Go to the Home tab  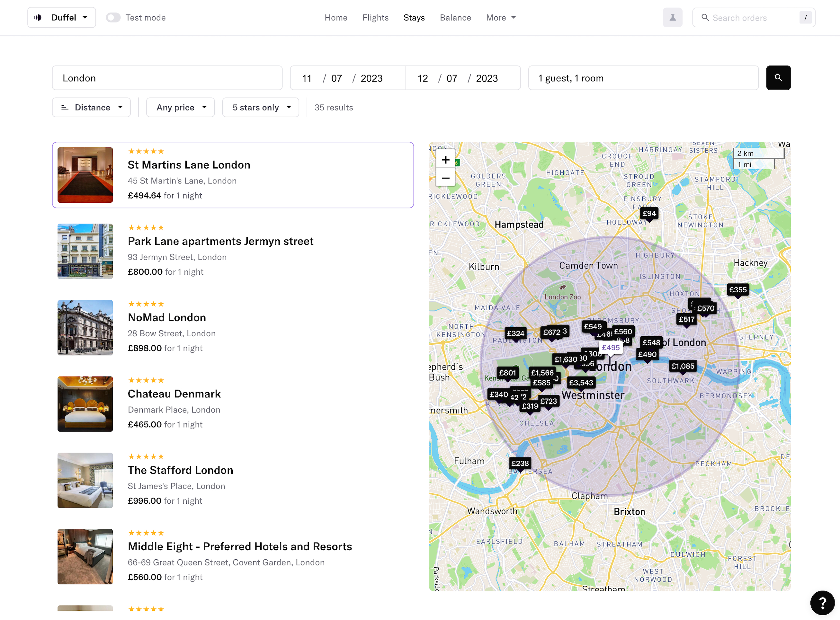pos(335,18)
